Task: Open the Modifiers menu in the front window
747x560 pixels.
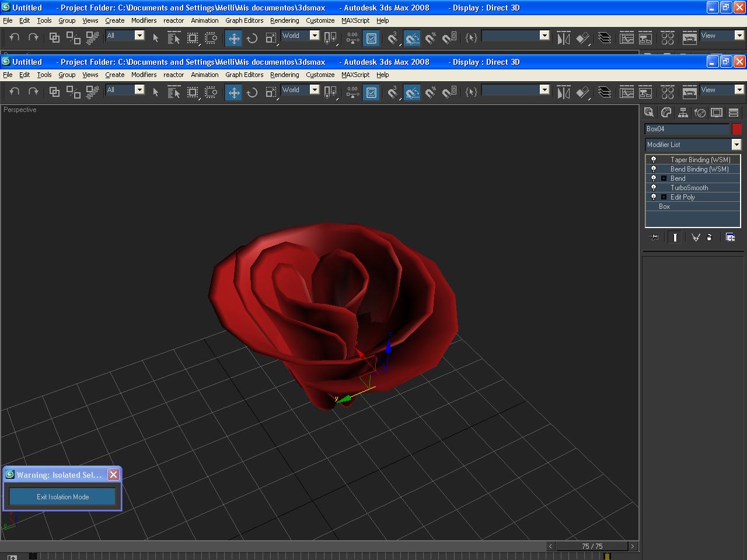Action: point(144,75)
